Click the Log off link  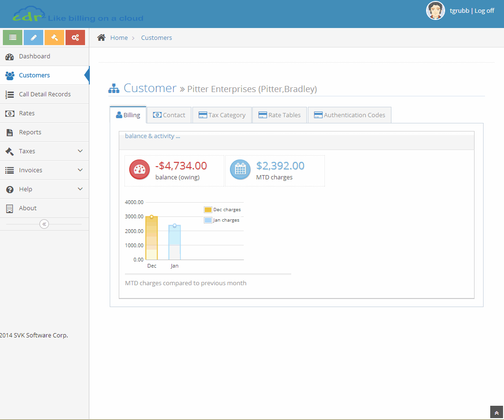point(485,10)
